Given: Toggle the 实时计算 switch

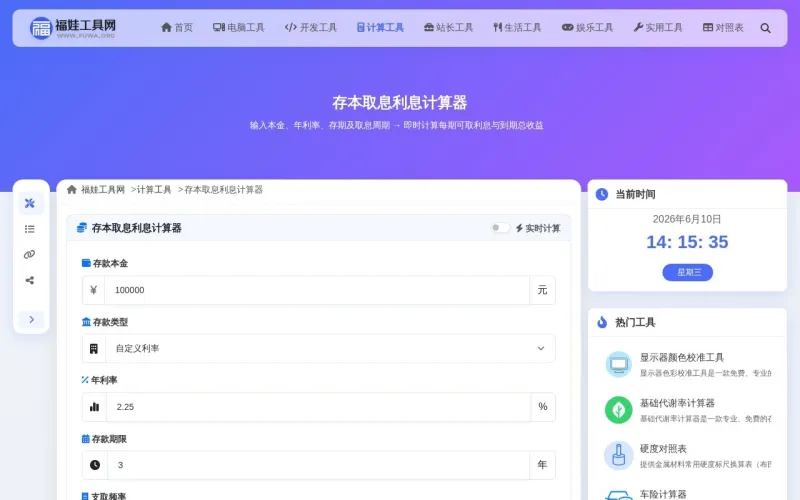Looking at the screenshot, I should [499, 228].
